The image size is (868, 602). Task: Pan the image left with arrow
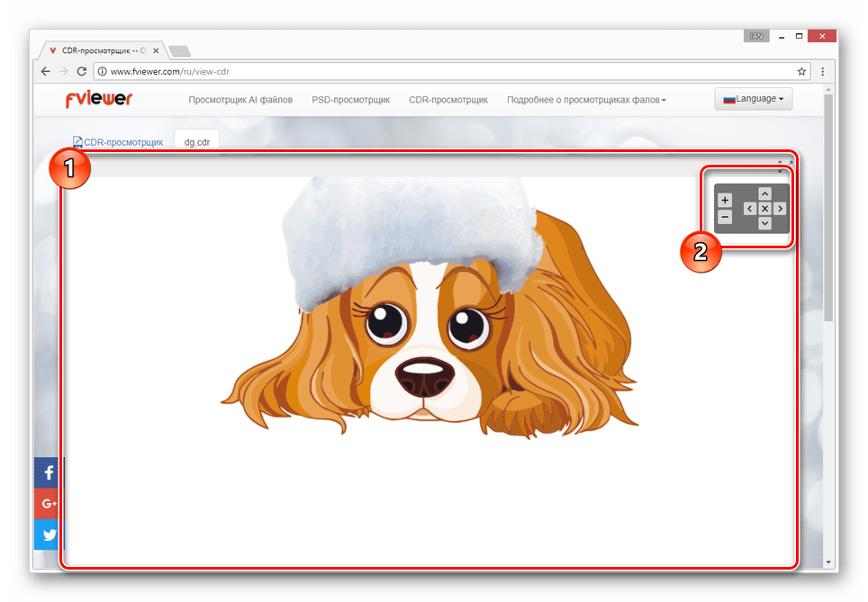tap(749, 209)
